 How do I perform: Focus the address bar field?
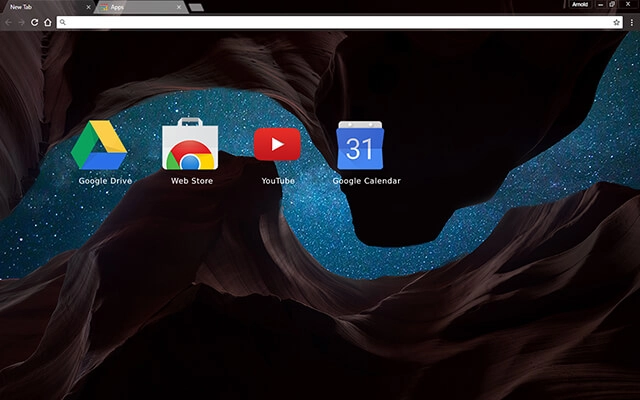pyautogui.click(x=340, y=22)
